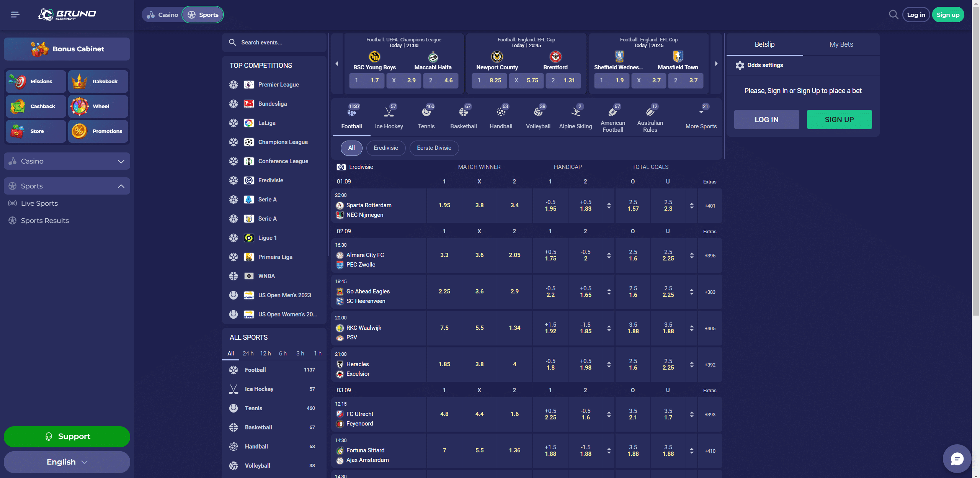Select All time filter tab
Viewport: 980px width, 478px height.
(230, 354)
